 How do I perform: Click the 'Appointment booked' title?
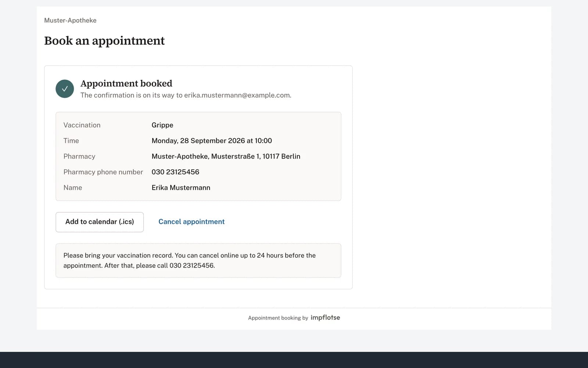pyautogui.click(x=126, y=84)
